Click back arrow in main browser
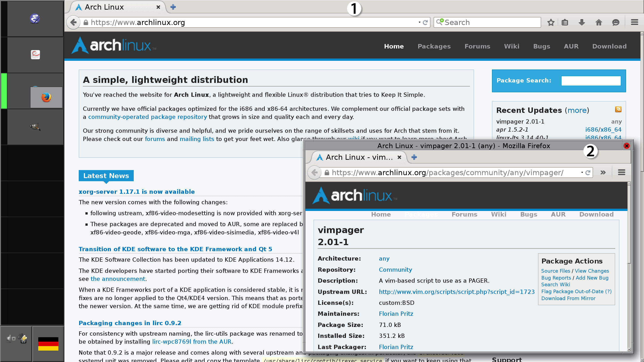 click(73, 23)
